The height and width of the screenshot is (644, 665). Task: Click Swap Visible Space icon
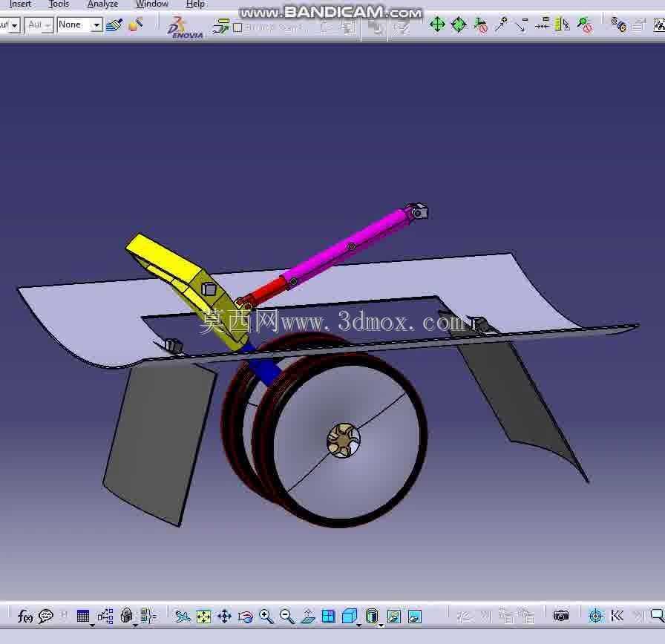click(415, 617)
